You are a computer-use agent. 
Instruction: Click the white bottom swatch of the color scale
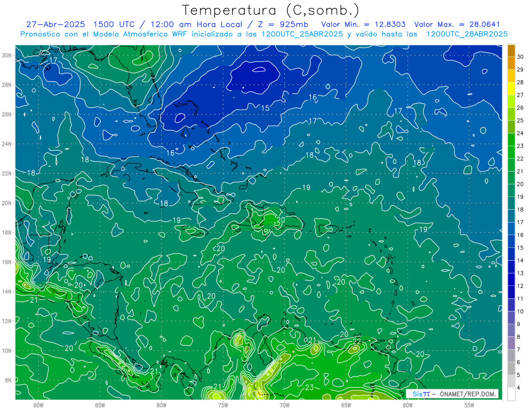[x=511, y=394]
